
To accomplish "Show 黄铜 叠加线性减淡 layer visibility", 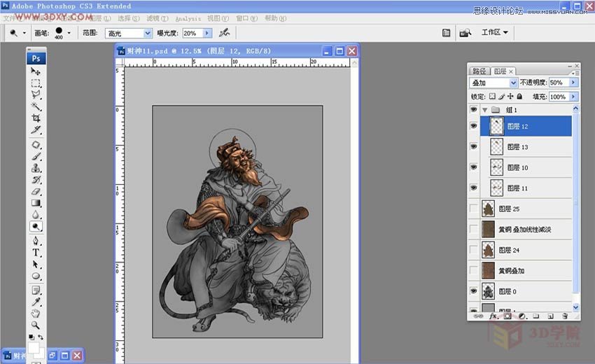I will [474, 229].
